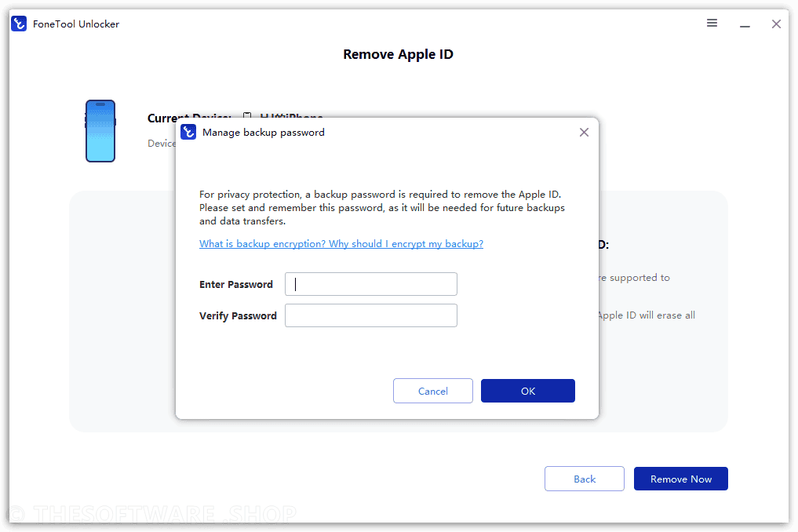Open the backup encryption help link
This screenshot has width=798, height=532.
coord(341,244)
